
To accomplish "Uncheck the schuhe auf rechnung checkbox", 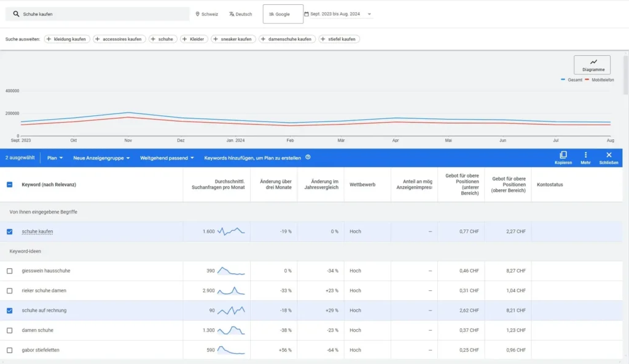I will [9, 311].
